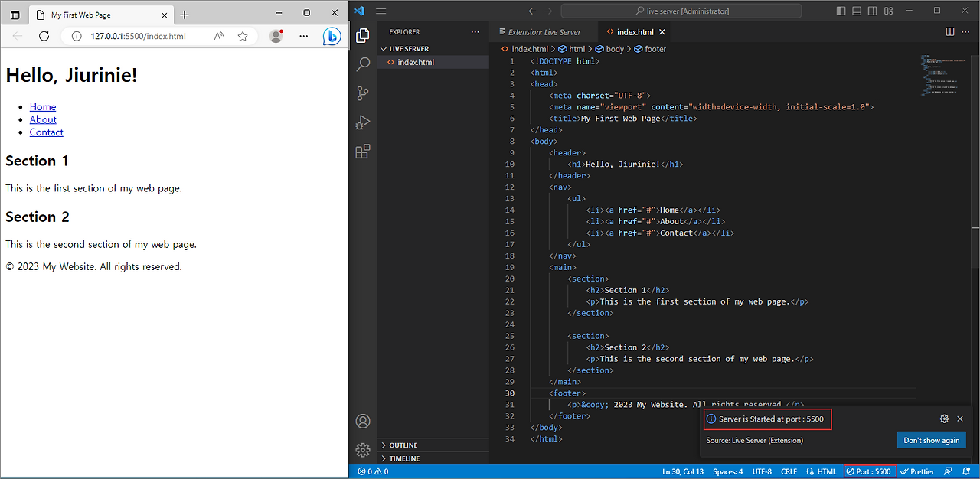Reload the page in the Edge browser

point(44,36)
